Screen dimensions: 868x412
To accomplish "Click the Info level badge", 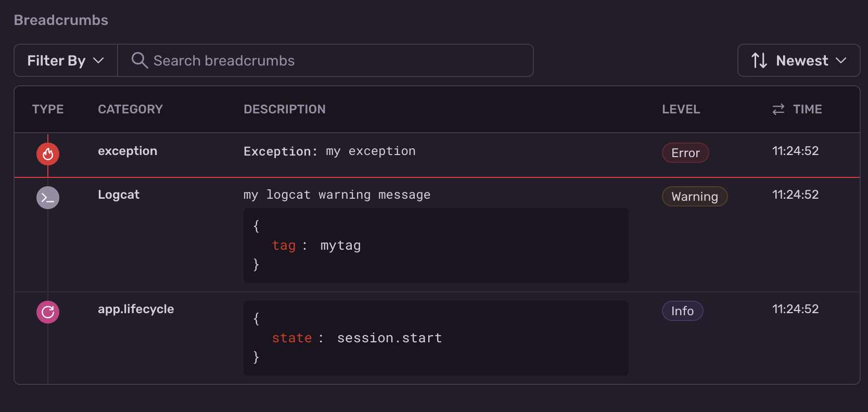I will pos(682,311).
